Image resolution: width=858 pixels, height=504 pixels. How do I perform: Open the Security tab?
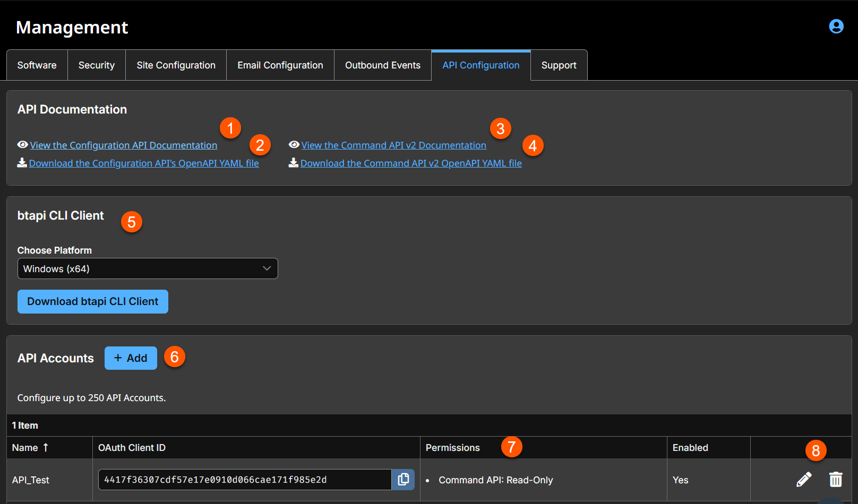point(97,65)
